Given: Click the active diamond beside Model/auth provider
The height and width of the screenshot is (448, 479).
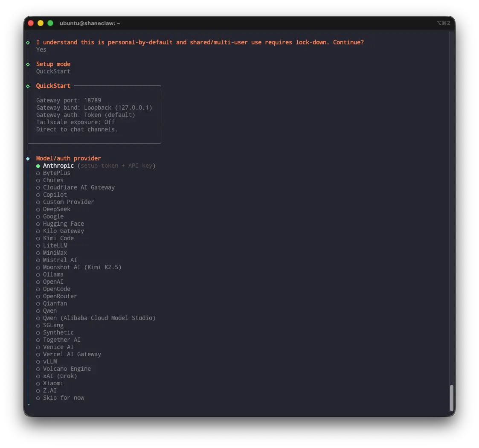Looking at the screenshot, I should (x=28, y=159).
